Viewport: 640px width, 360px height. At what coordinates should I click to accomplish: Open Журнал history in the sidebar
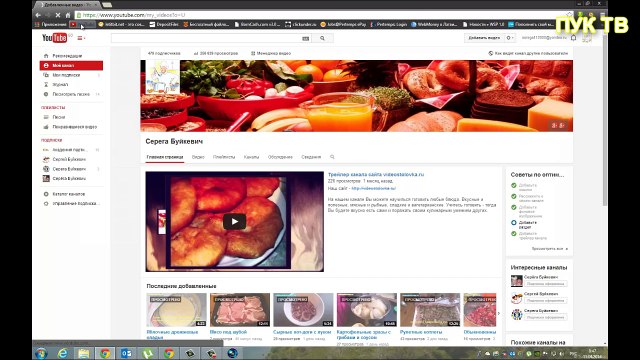coord(60,84)
